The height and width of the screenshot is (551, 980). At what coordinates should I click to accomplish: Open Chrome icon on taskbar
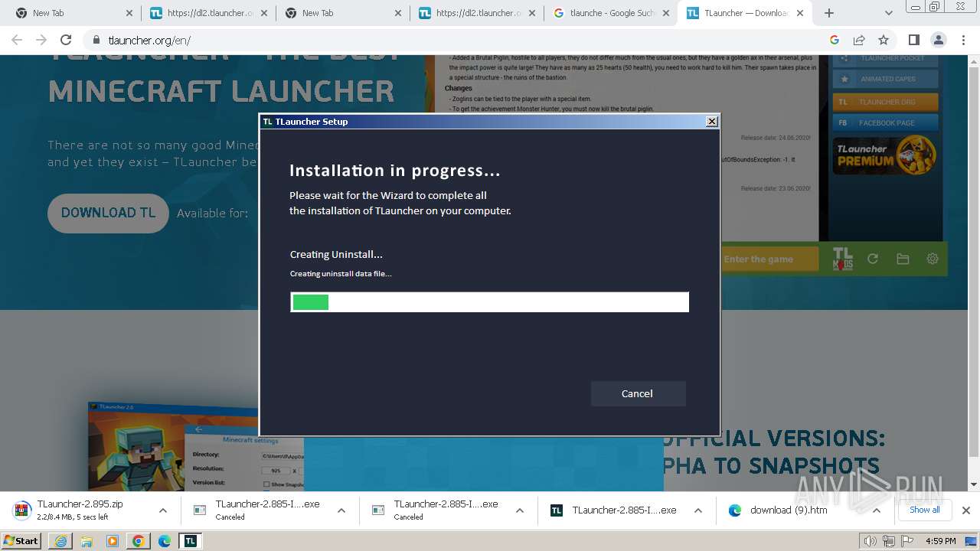click(x=139, y=541)
